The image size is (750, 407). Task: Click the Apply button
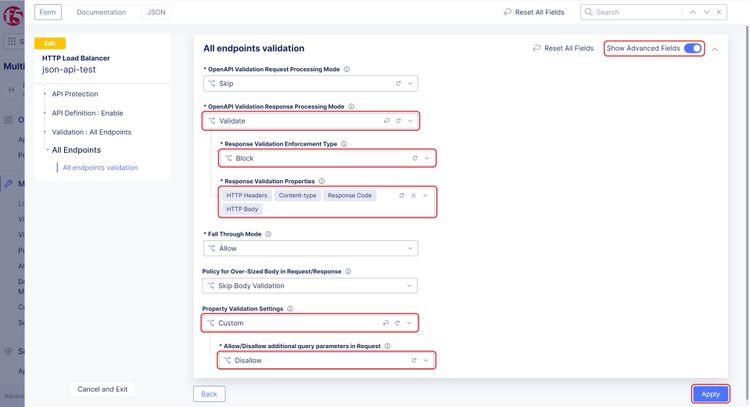(710, 394)
